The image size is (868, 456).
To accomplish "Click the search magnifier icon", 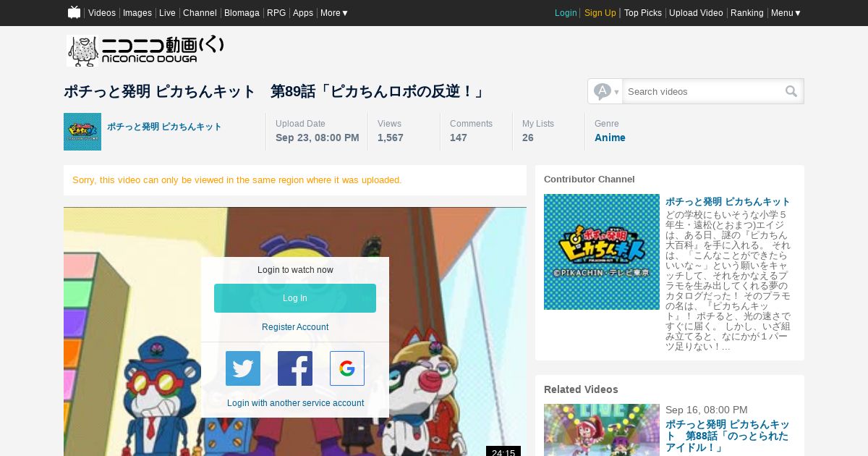I will (791, 91).
